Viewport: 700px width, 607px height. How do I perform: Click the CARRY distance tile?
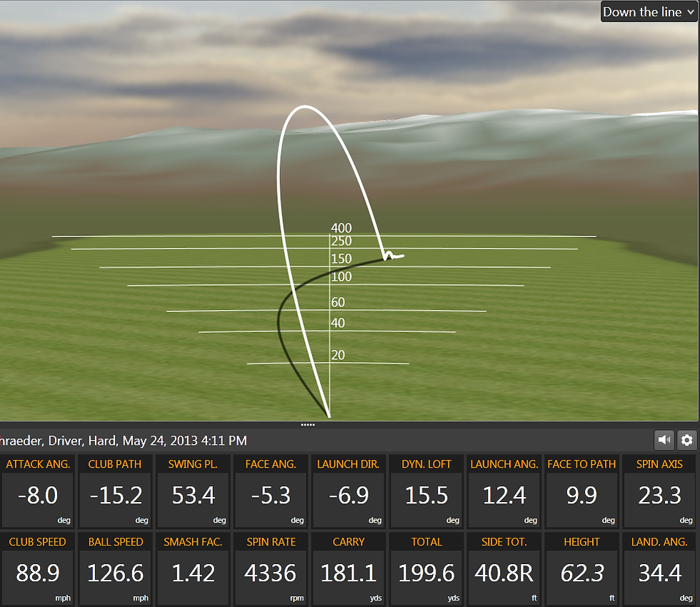(349, 569)
